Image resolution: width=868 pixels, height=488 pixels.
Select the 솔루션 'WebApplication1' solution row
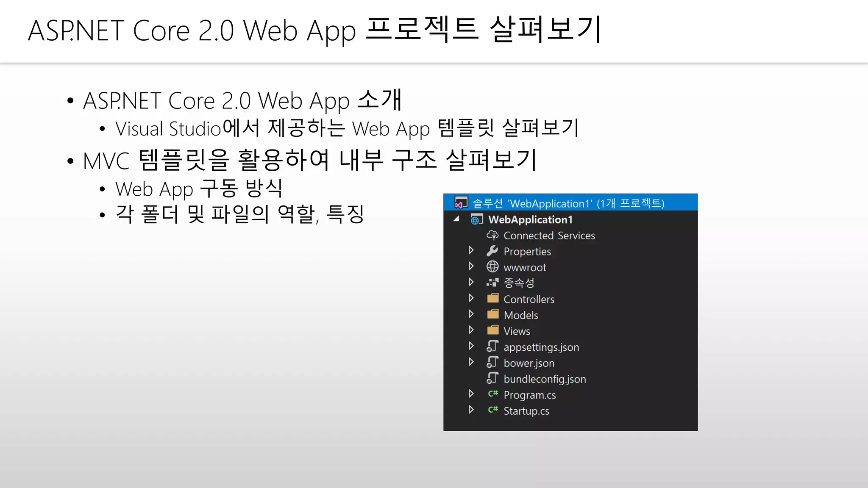coord(570,202)
